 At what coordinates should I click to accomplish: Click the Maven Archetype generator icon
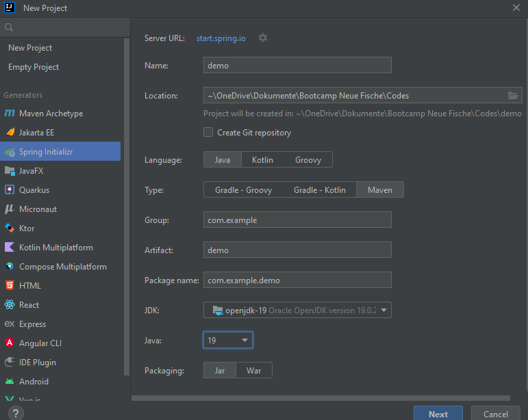click(x=10, y=113)
